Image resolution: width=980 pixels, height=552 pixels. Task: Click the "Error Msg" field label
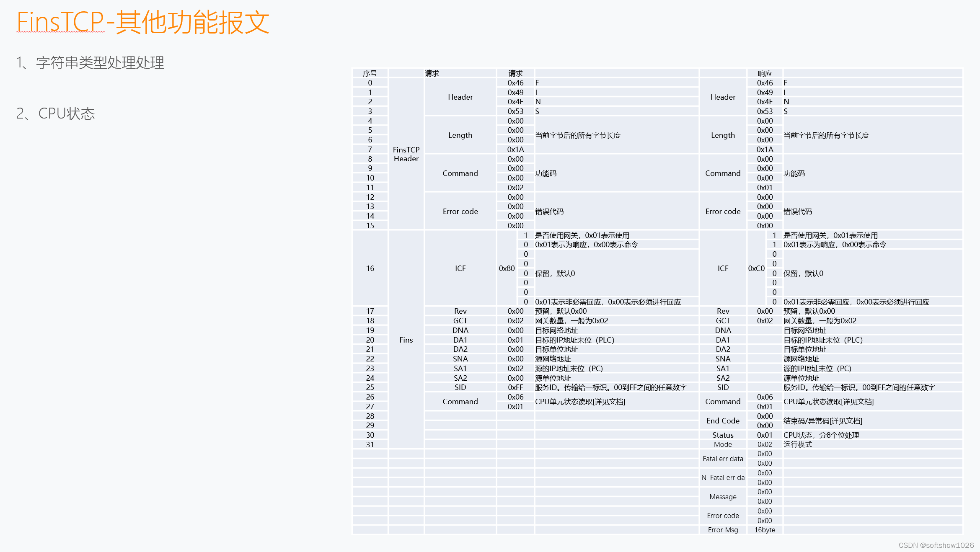tap(723, 530)
